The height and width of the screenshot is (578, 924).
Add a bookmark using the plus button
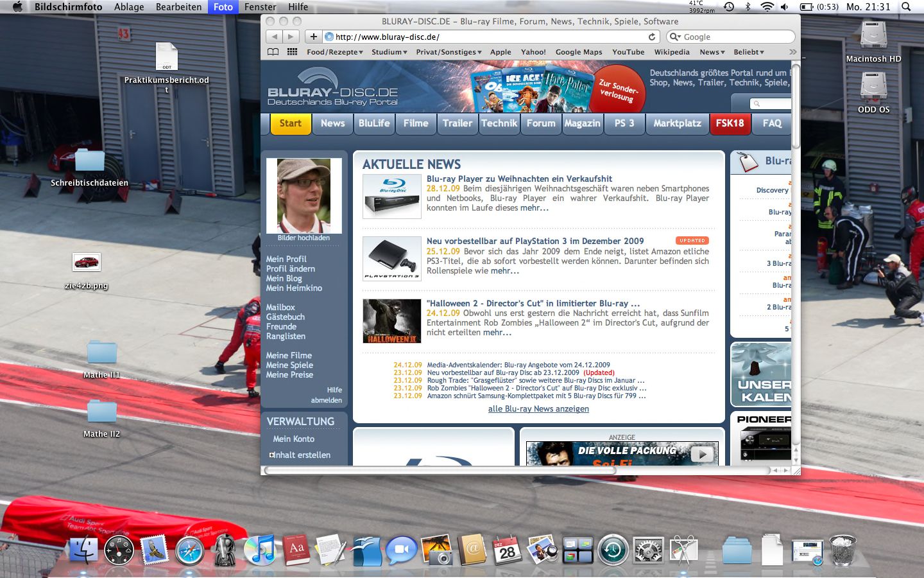coord(313,37)
